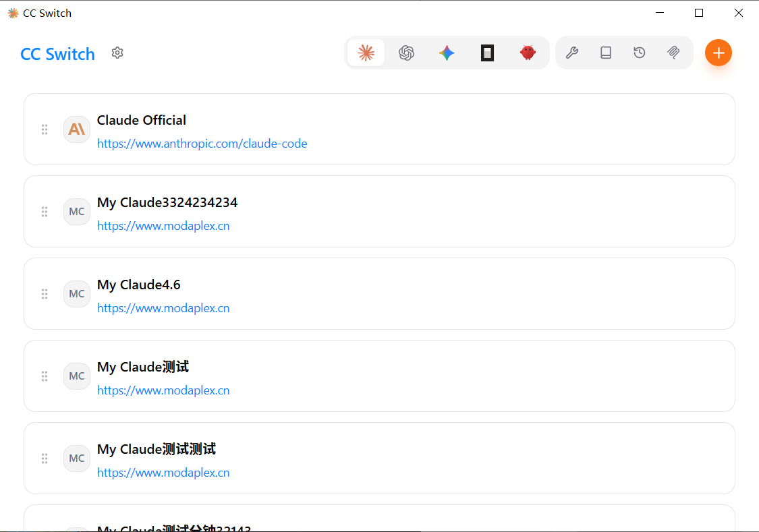
Task: Select the My Claude3324234234 provider name
Action: 167,203
